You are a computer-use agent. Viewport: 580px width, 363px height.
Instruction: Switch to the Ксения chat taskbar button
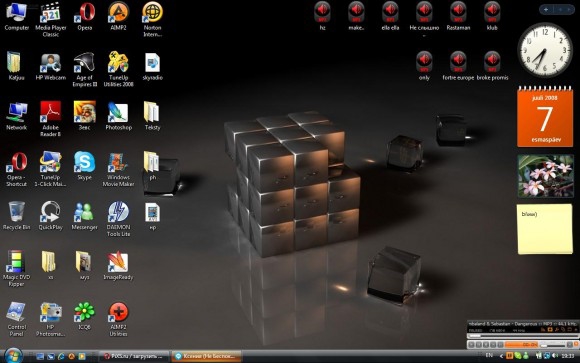point(206,356)
